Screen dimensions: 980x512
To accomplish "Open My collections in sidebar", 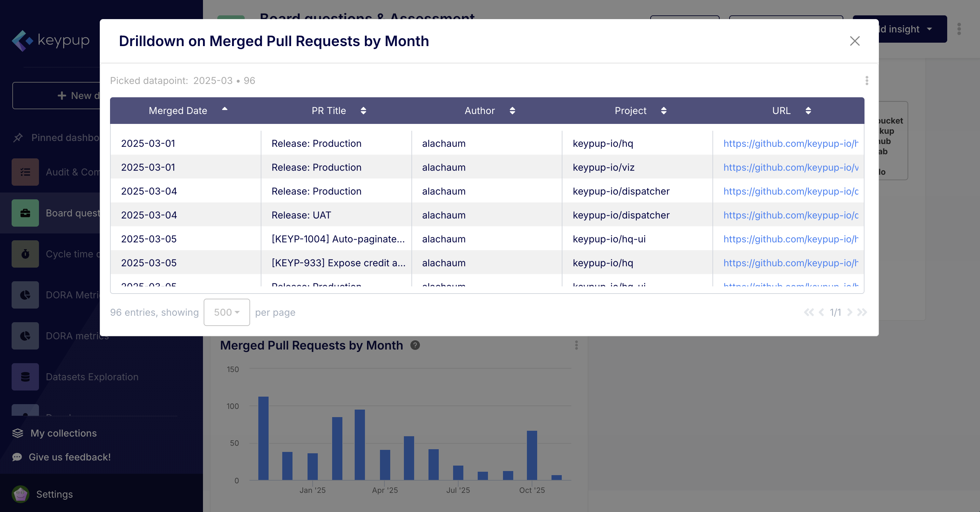I will pos(63,433).
